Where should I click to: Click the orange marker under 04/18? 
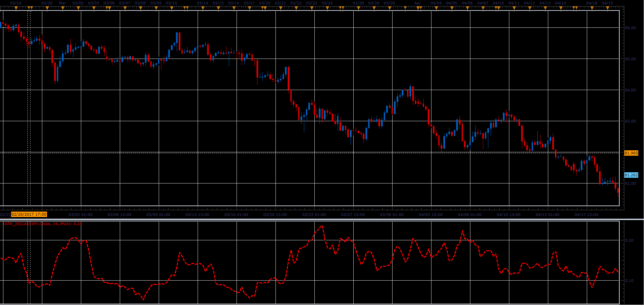tap(592, 8)
